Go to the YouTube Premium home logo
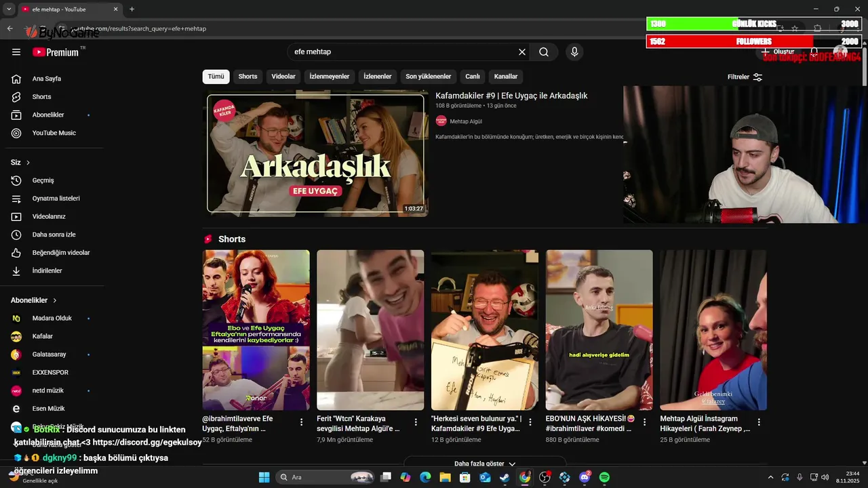Viewport: 868px width, 488px height. (x=56, y=52)
